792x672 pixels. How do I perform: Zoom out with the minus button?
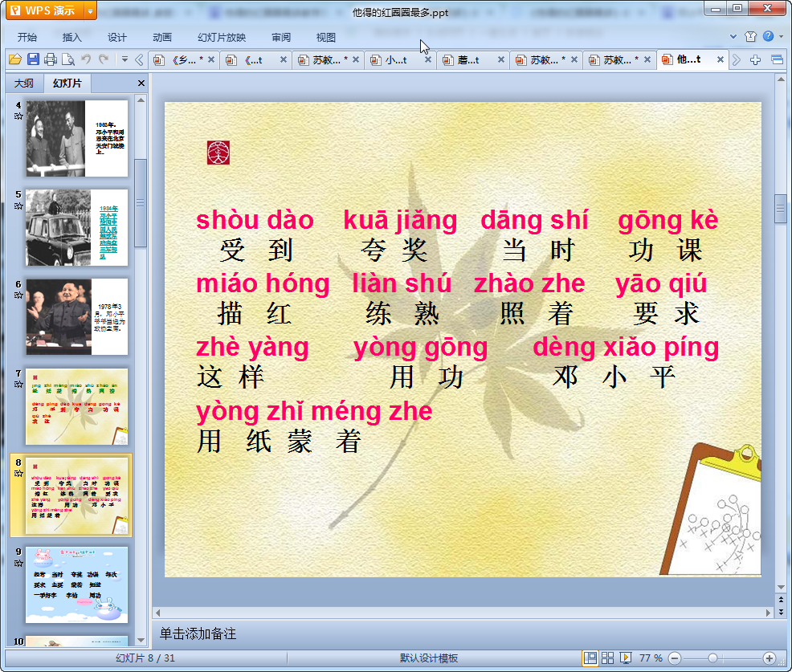point(675,658)
